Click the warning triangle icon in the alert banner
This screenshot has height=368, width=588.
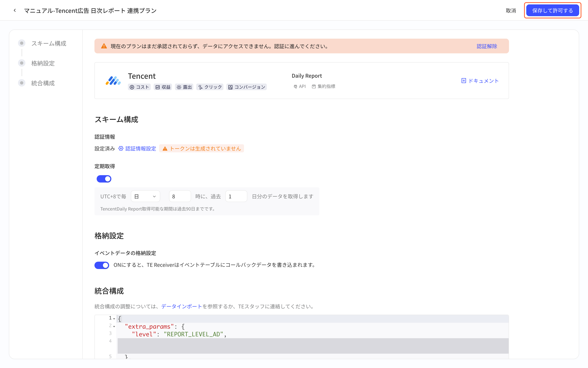tap(104, 46)
